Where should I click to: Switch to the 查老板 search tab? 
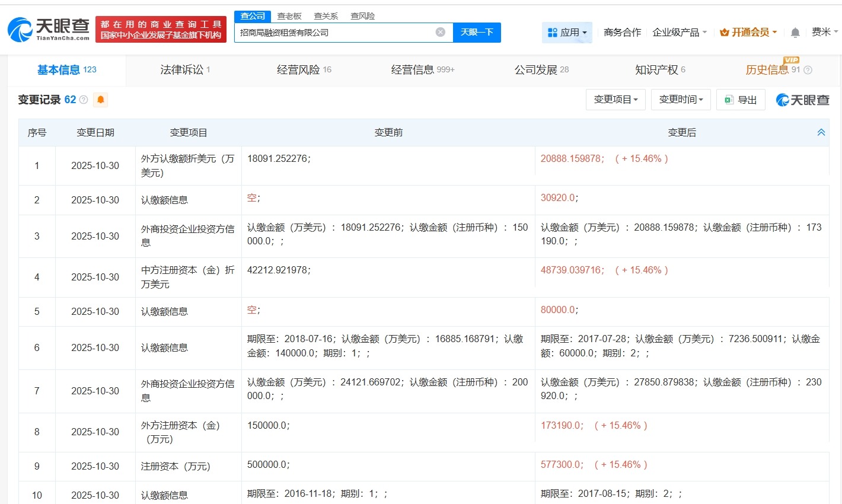(289, 16)
